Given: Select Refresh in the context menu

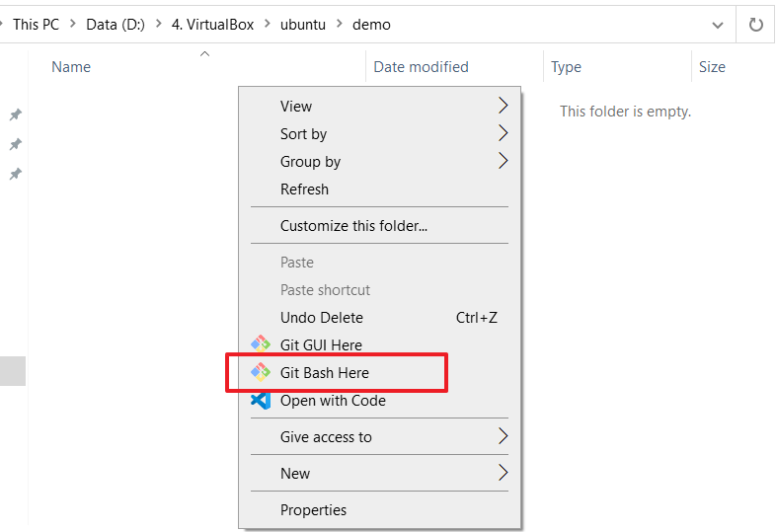Looking at the screenshot, I should (x=304, y=189).
